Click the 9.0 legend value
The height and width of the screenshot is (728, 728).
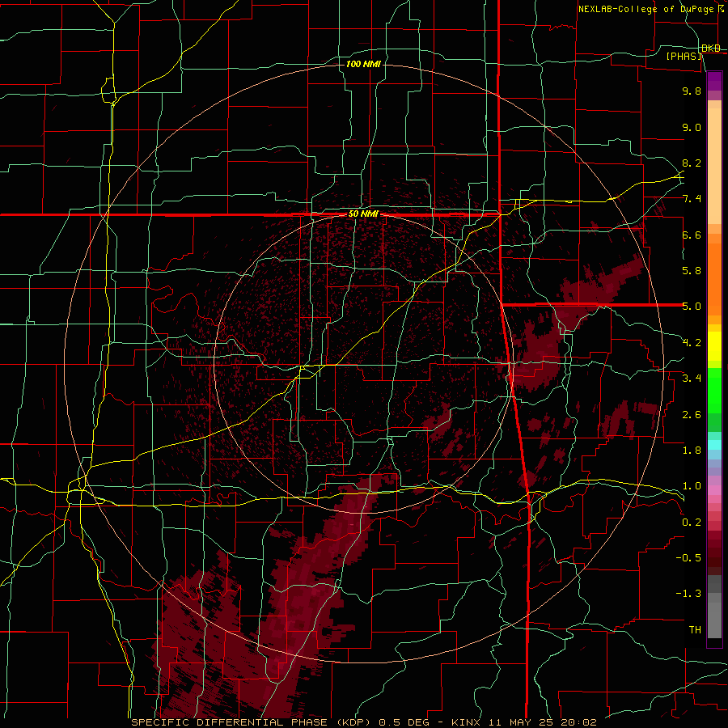692,127
